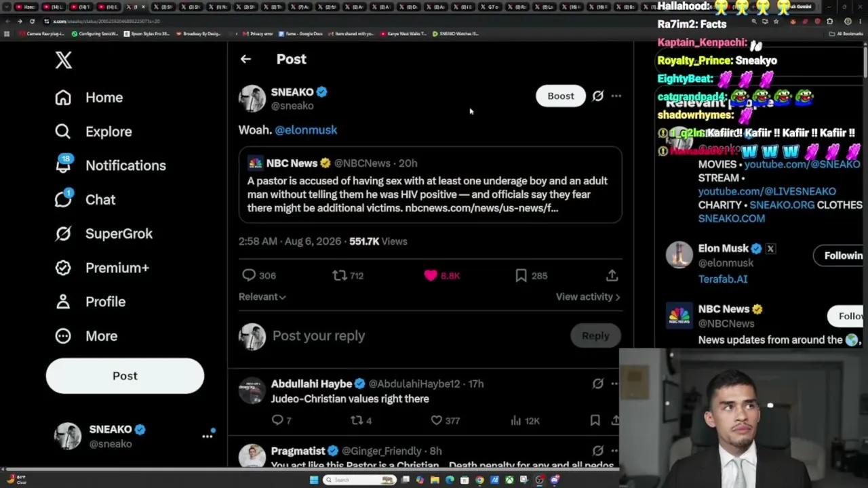868x488 pixels.
Task: Expand the Relevant replies sort dropdown
Action: point(262,297)
